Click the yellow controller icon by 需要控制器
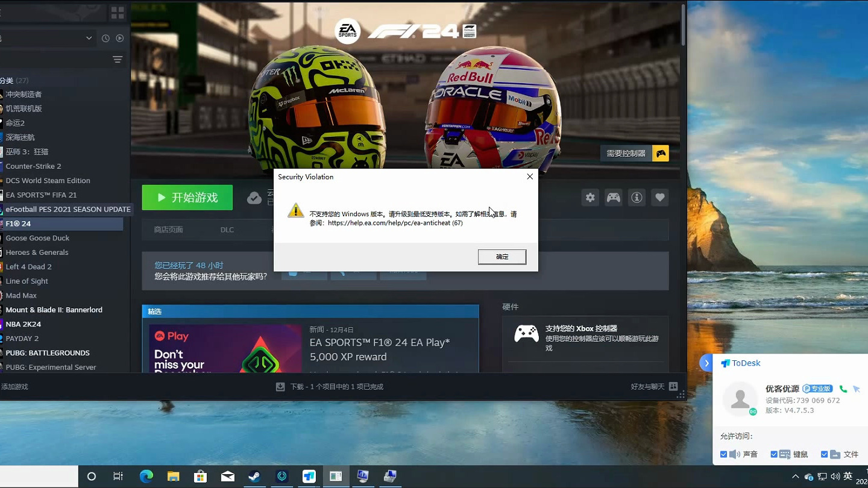Viewport: 868px width, 488px height. [661, 153]
